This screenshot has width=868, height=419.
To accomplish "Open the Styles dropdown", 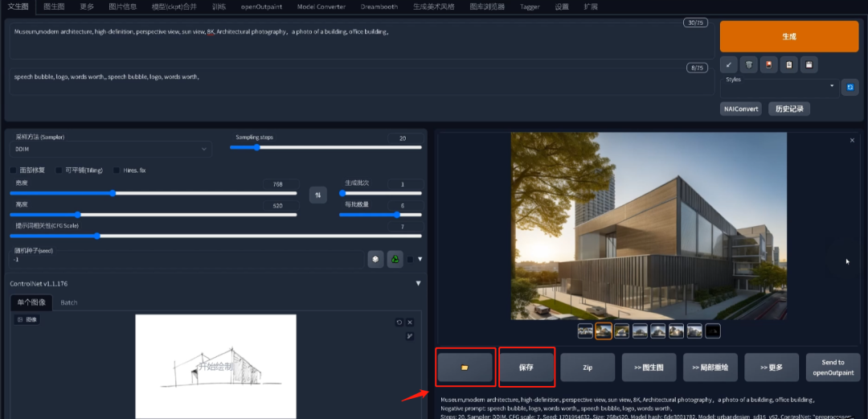I will click(x=780, y=86).
